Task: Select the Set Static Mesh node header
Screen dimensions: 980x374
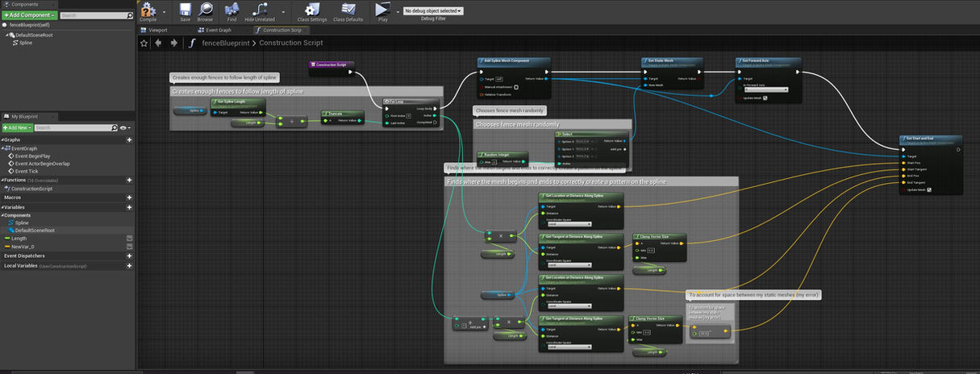Action: [x=674, y=60]
